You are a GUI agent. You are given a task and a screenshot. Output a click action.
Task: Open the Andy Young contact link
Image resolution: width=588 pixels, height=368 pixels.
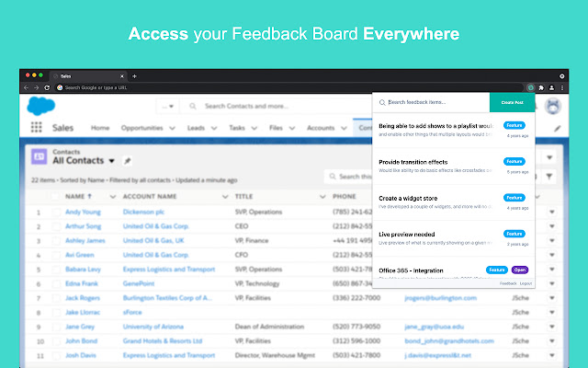pos(83,213)
